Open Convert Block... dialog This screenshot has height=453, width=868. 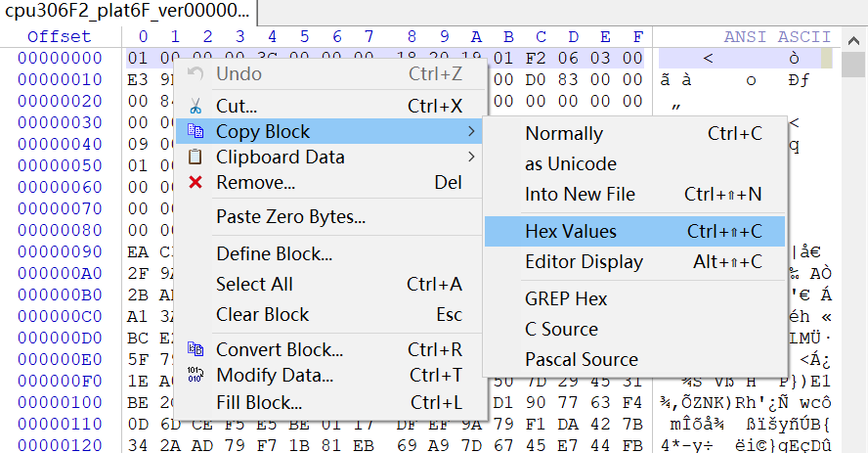(330, 349)
